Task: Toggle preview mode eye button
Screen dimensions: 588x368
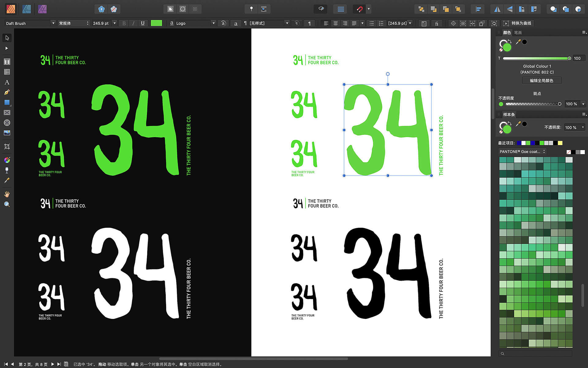Action: 321,9
